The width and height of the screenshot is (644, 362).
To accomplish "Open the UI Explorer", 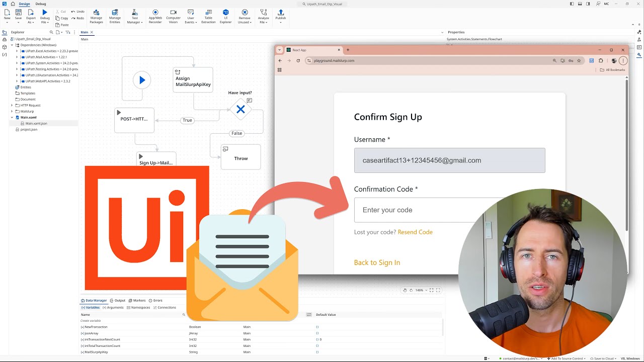I will 226,17.
